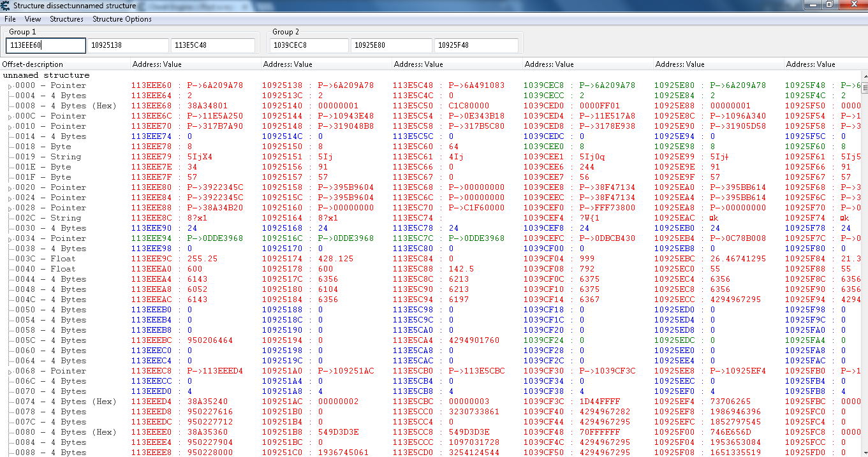Expand the 0000 Pointer tree node
The height and width of the screenshot is (457, 868).
pyautogui.click(x=10, y=86)
